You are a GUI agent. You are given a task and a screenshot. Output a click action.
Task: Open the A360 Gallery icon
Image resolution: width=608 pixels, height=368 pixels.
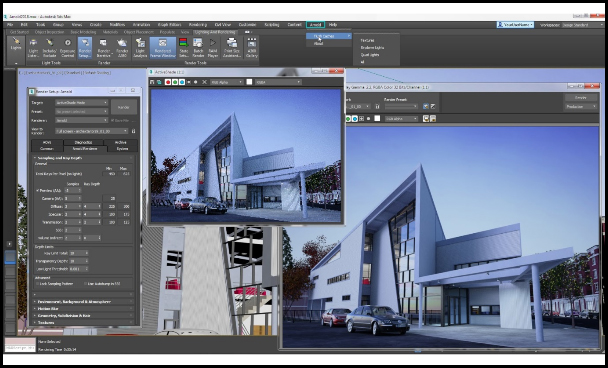coord(252,48)
